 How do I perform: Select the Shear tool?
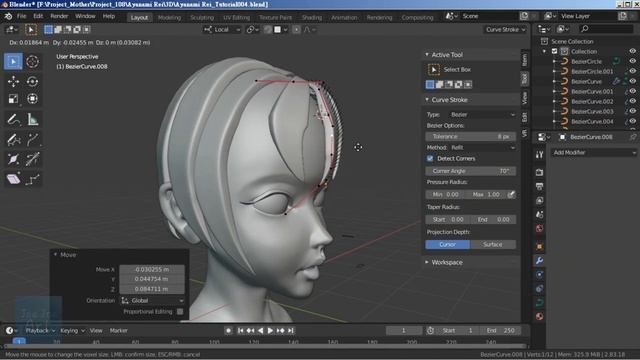(13, 179)
